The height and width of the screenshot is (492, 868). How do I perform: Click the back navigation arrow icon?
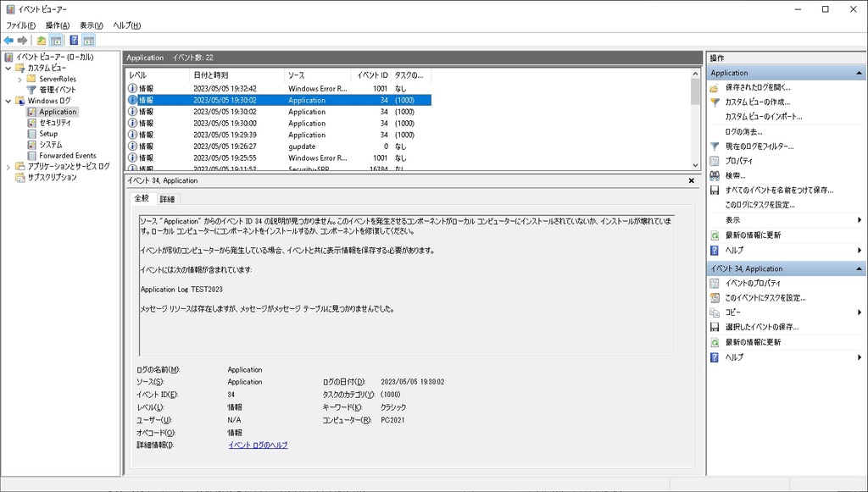click(8, 39)
